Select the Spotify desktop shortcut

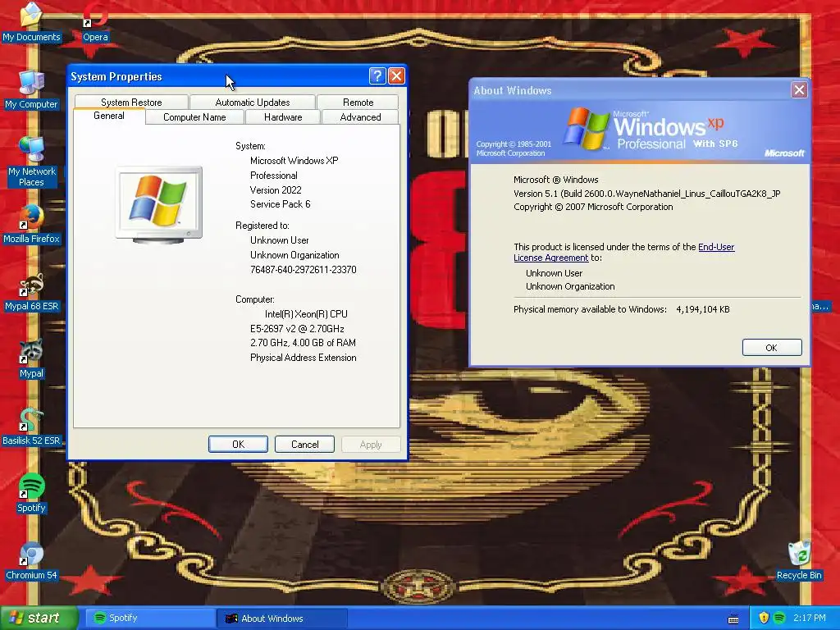(31, 493)
